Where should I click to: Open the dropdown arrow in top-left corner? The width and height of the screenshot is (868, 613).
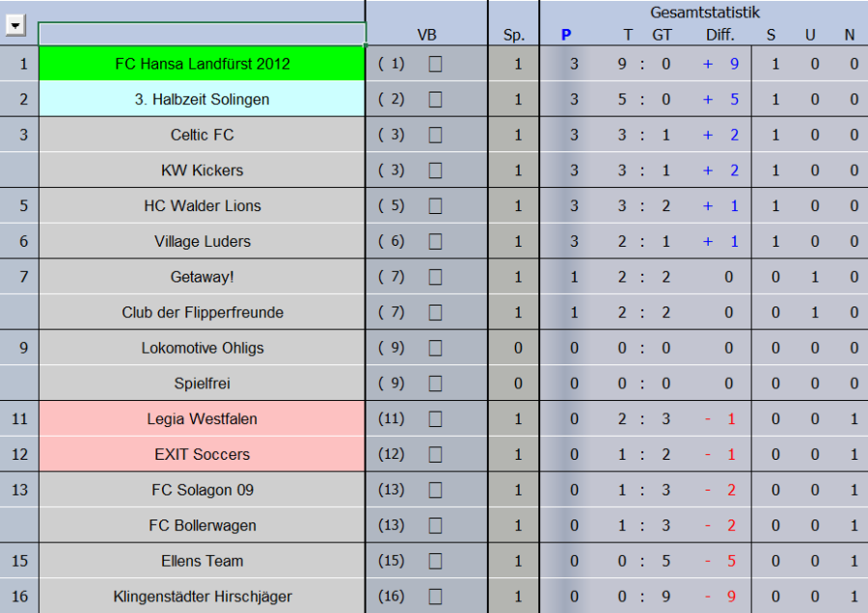click(14, 26)
